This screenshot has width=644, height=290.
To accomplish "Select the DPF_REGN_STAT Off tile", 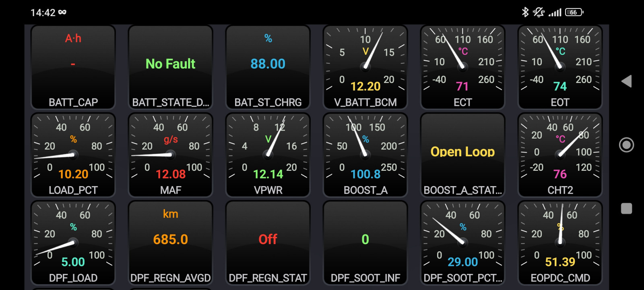I will [x=268, y=243].
